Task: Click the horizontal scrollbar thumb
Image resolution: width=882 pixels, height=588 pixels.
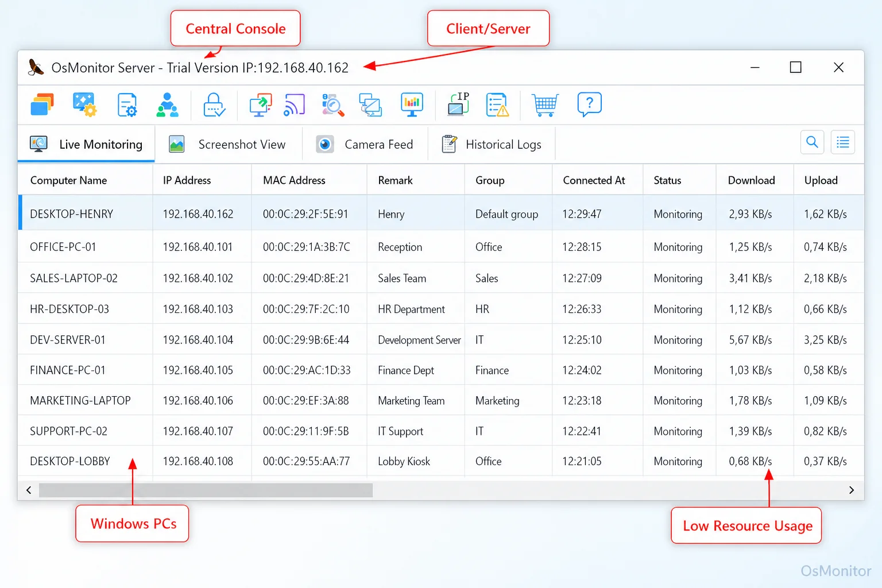Action: click(206, 490)
